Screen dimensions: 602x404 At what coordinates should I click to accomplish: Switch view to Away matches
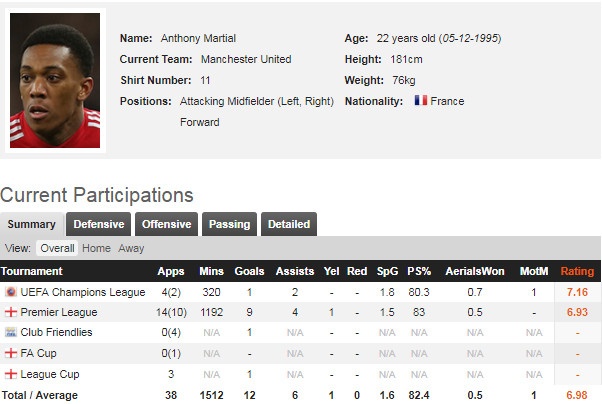pyautogui.click(x=131, y=248)
